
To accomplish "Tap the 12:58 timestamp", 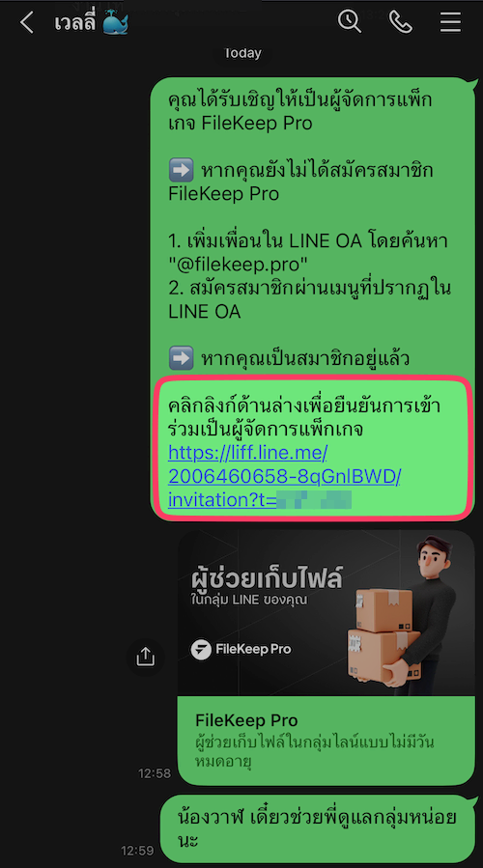I will 155,773.
